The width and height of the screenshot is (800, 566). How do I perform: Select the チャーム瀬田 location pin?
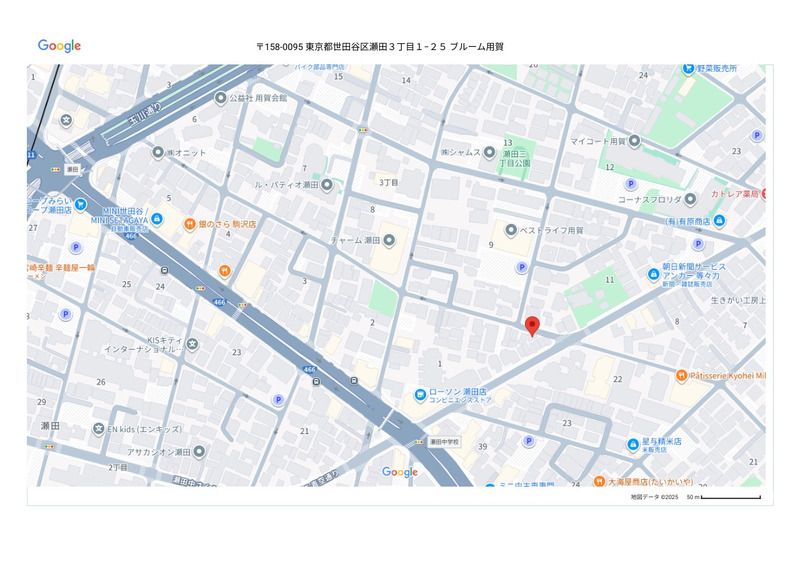389,240
